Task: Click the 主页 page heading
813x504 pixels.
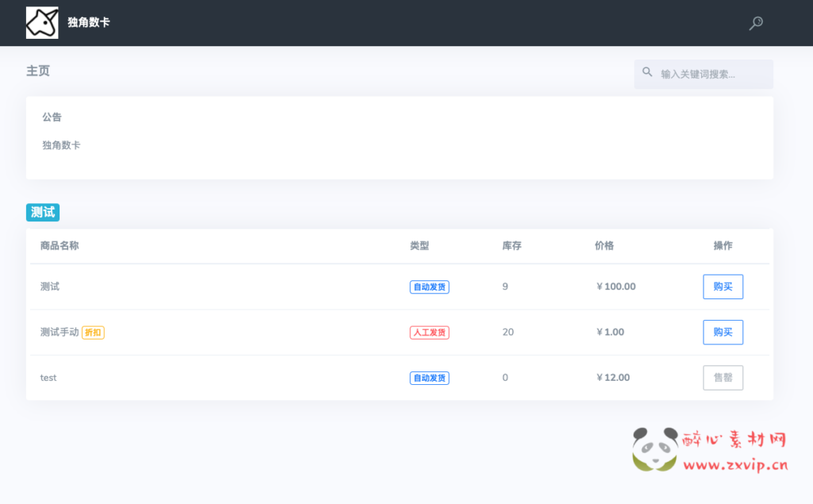Action: [38, 71]
